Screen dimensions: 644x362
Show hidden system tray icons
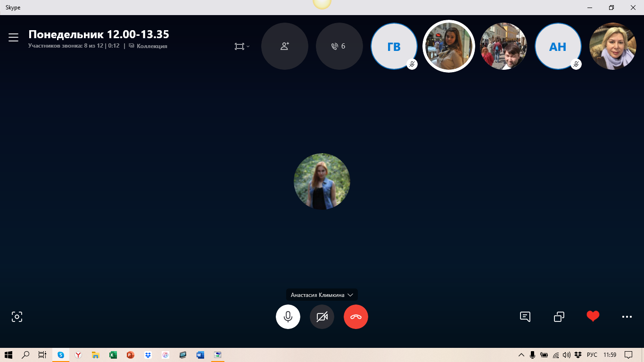(521, 355)
